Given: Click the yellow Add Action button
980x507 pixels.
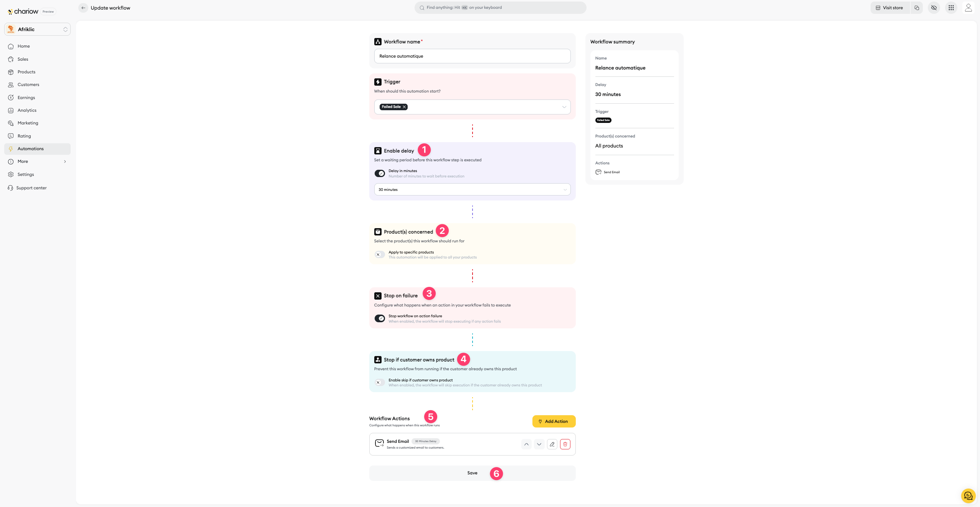Looking at the screenshot, I should (554, 421).
